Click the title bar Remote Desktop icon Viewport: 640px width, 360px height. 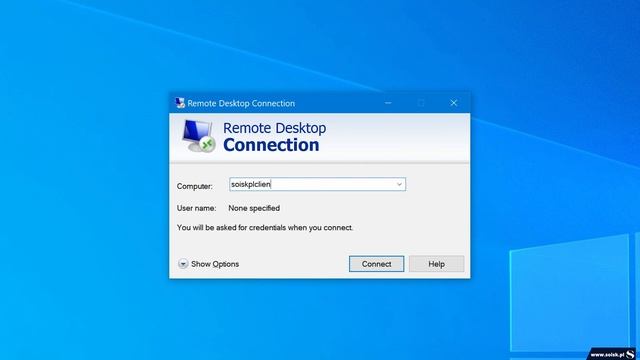pyautogui.click(x=180, y=103)
